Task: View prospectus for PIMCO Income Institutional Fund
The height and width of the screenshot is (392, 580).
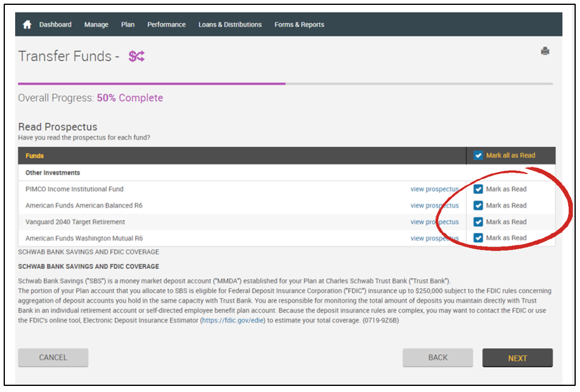Action: pos(435,189)
